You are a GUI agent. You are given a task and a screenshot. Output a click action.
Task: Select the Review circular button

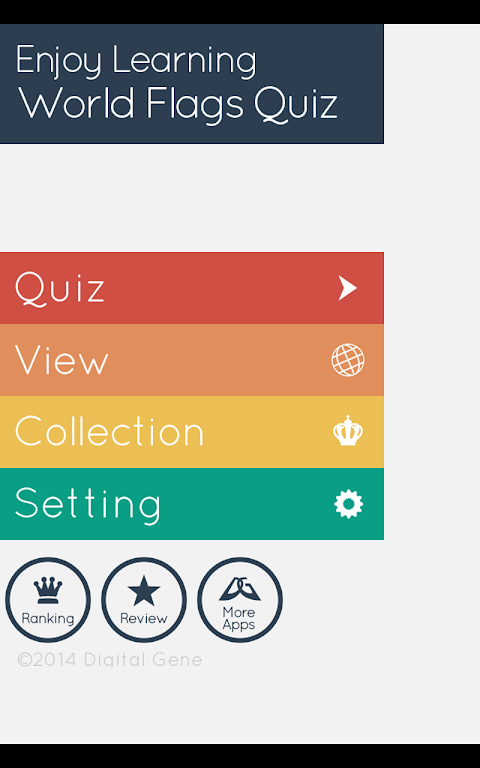144,600
